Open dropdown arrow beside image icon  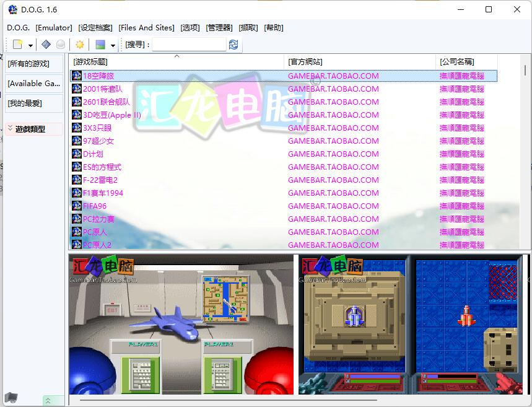[112, 45]
